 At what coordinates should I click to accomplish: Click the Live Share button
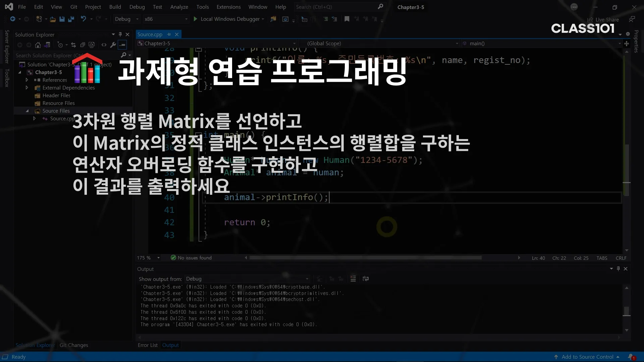[603, 20]
